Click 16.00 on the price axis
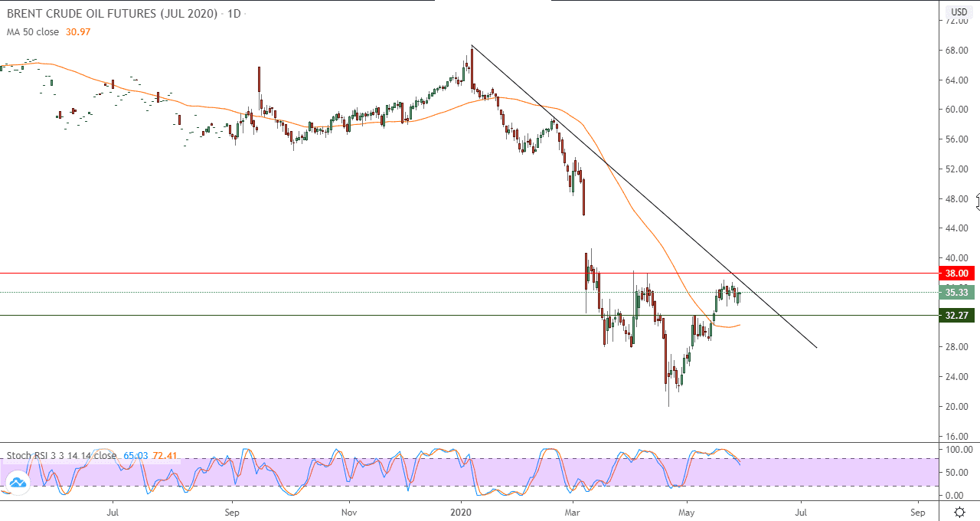 pyautogui.click(x=957, y=436)
